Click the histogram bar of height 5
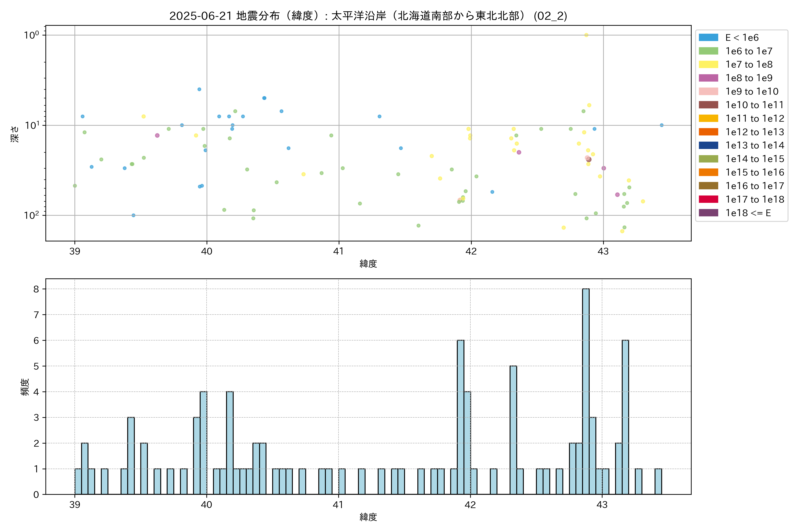 [x=513, y=430]
